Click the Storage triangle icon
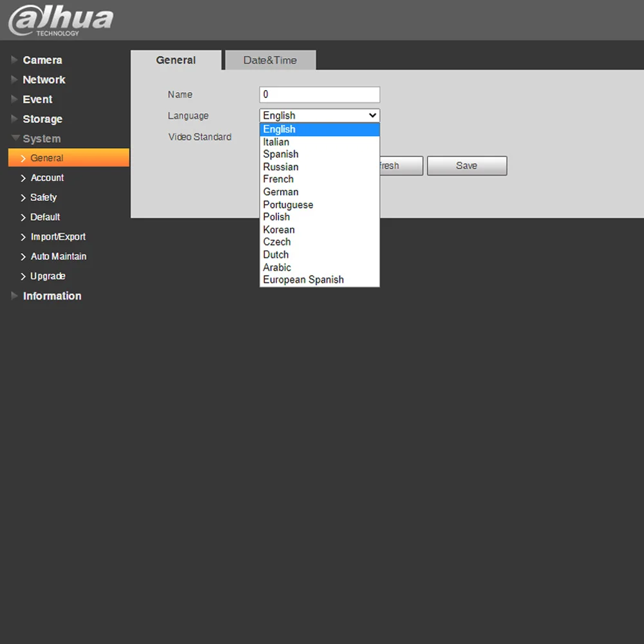 [14, 119]
